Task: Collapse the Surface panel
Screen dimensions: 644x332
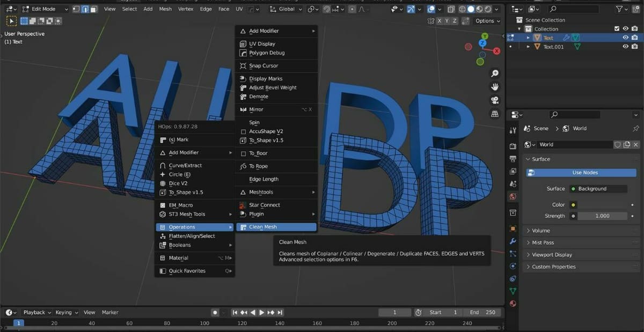Action: 582,159
